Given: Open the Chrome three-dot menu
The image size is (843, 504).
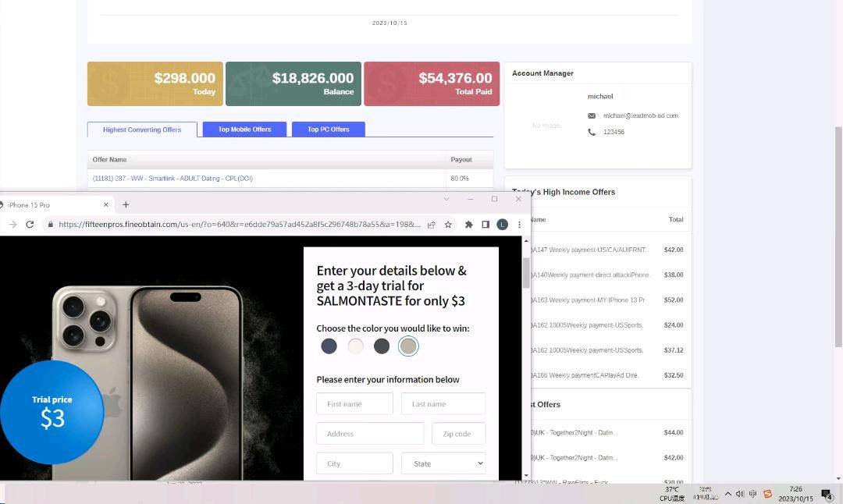Looking at the screenshot, I should [519, 225].
